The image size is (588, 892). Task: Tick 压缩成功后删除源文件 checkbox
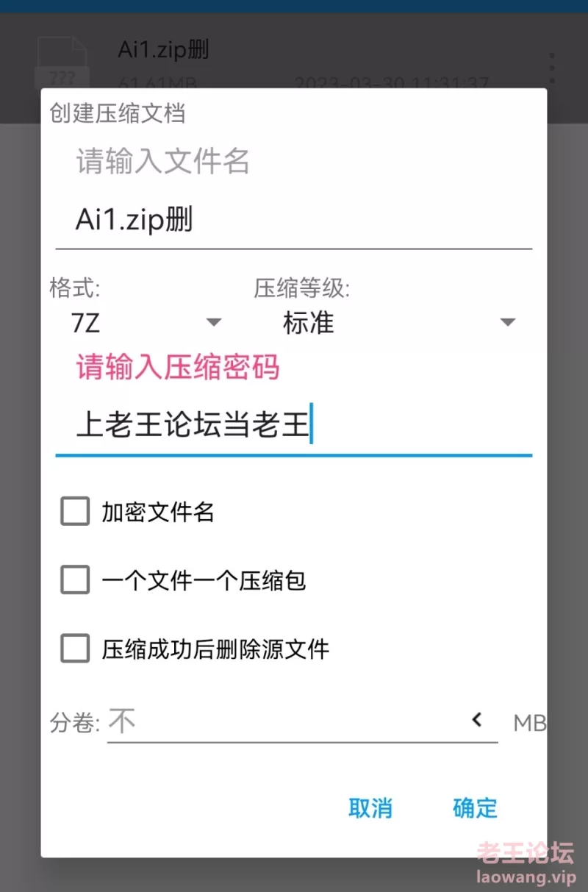point(75,649)
